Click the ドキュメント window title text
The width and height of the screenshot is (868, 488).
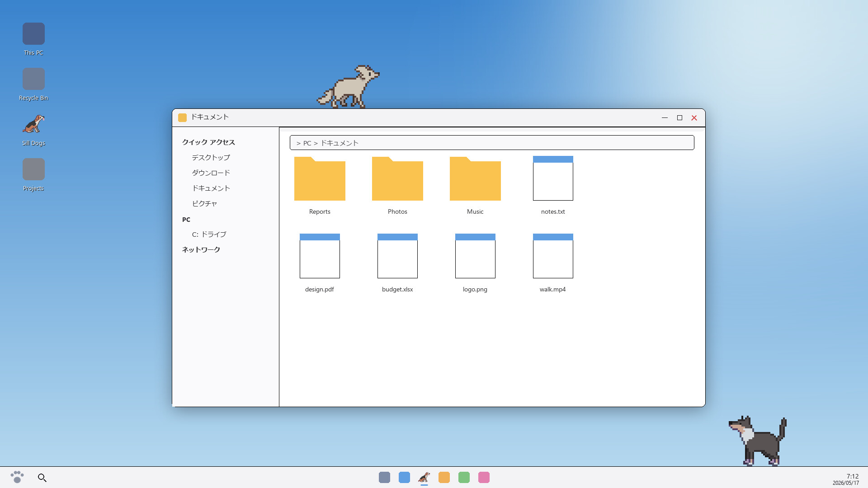pyautogui.click(x=210, y=117)
